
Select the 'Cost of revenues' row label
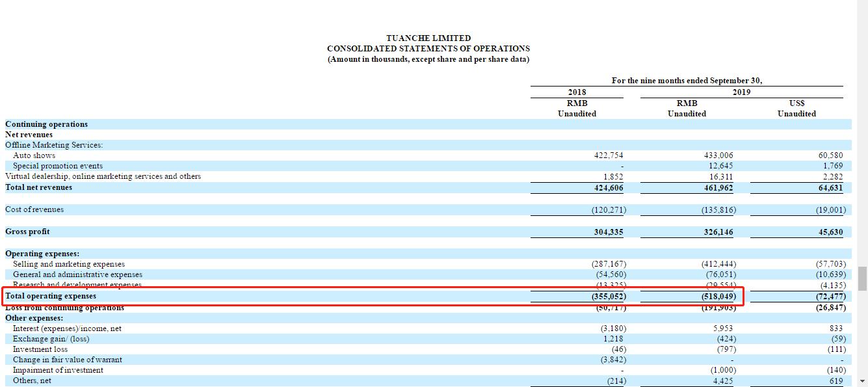34,209
